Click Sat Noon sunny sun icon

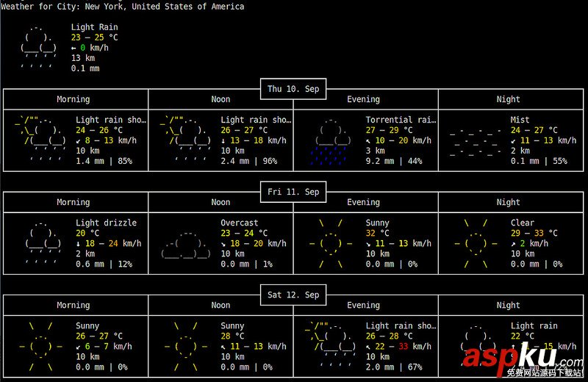pyautogui.click(x=186, y=347)
